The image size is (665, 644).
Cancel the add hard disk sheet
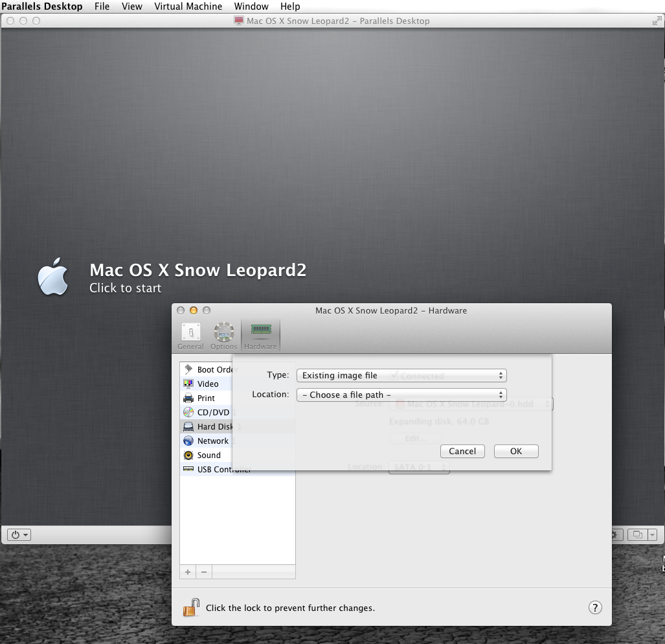pos(462,451)
